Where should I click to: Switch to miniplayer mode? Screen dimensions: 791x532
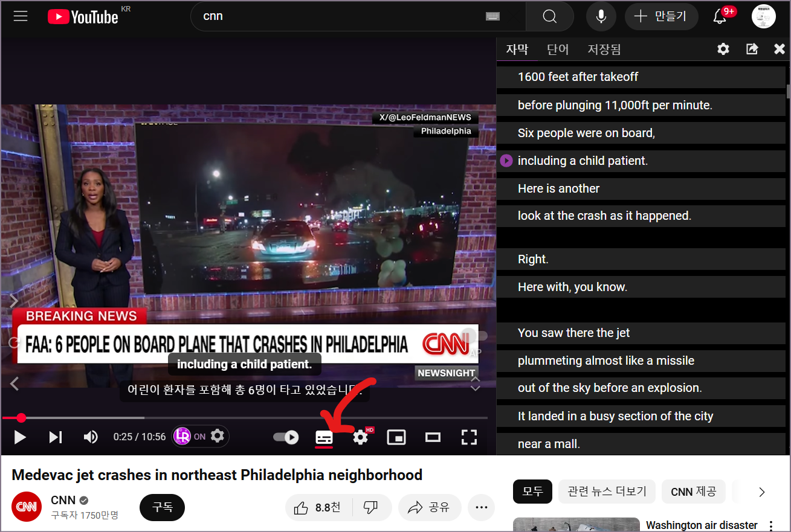(396, 437)
